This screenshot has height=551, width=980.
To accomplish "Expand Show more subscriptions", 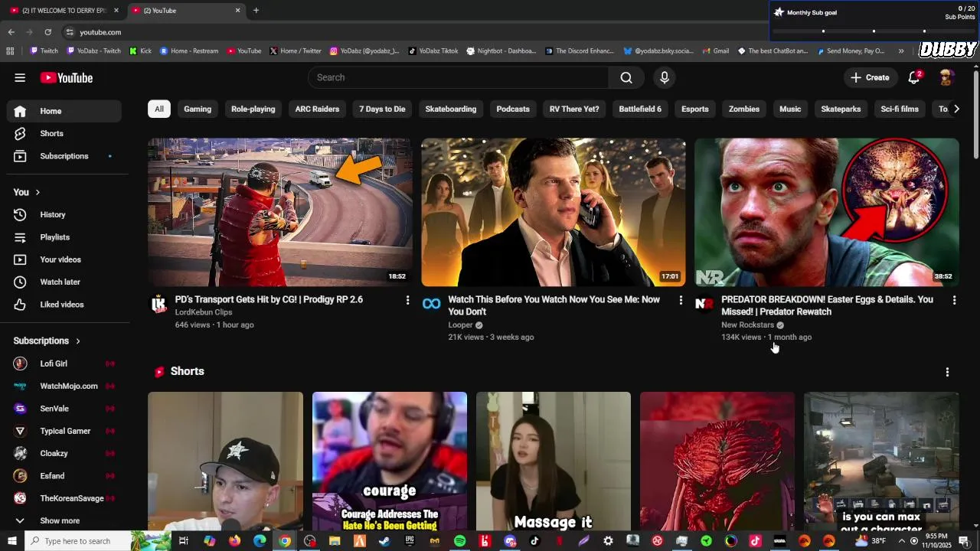I will coord(64,520).
